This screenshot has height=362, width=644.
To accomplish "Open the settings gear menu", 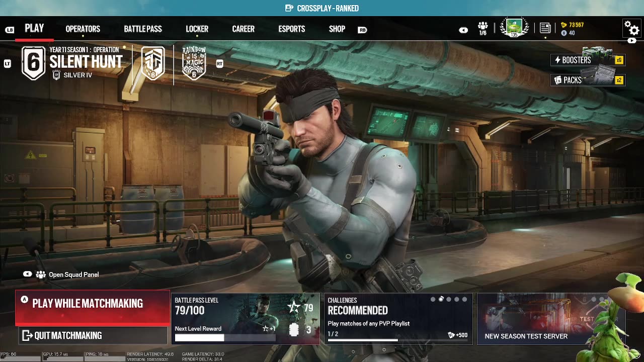I will (x=631, y=28).
